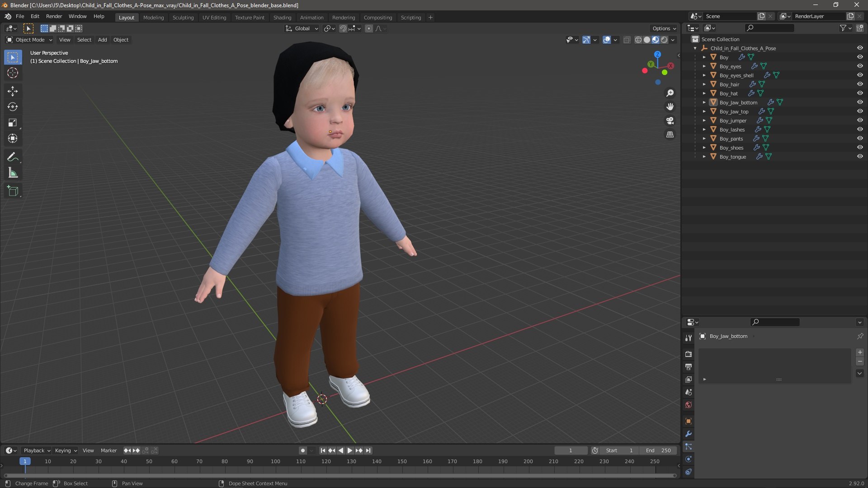The image size is (868, 488).
Task: Toggle X-ray display in viewport header
Action: pyautogui.click(x=627, y=40)
